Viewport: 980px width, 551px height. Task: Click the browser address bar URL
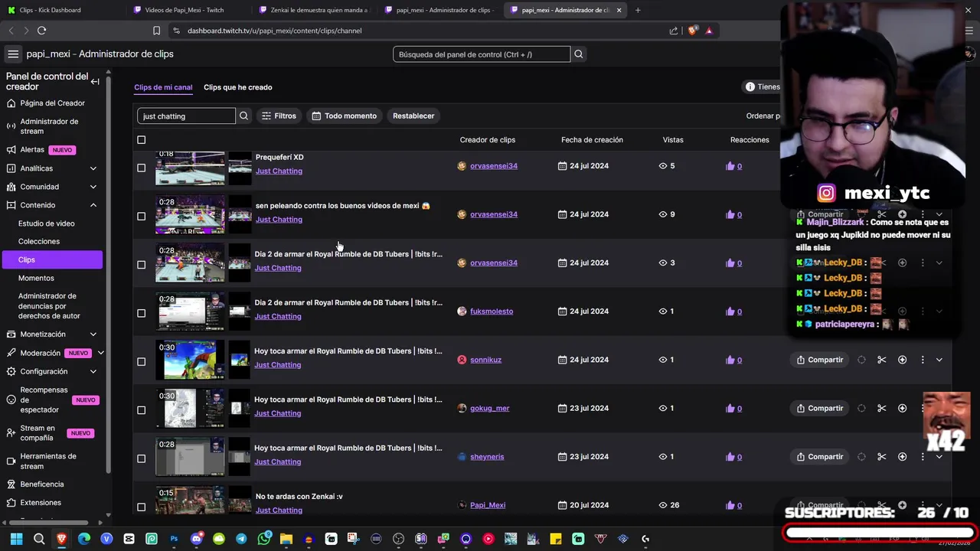coord(274,31)
